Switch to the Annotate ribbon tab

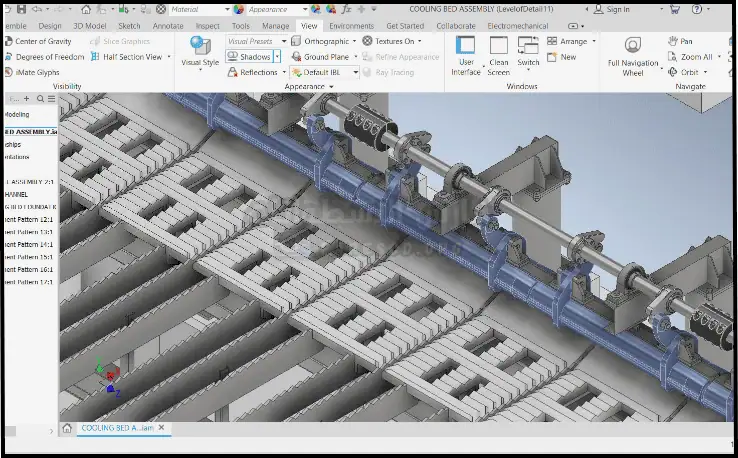pos(167,26)
